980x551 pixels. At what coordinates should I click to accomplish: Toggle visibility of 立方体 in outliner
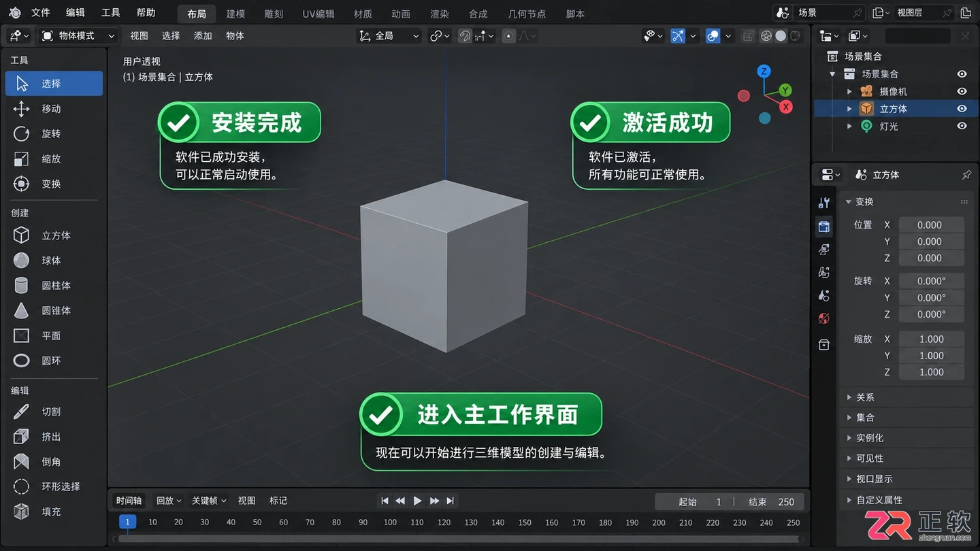962,109
